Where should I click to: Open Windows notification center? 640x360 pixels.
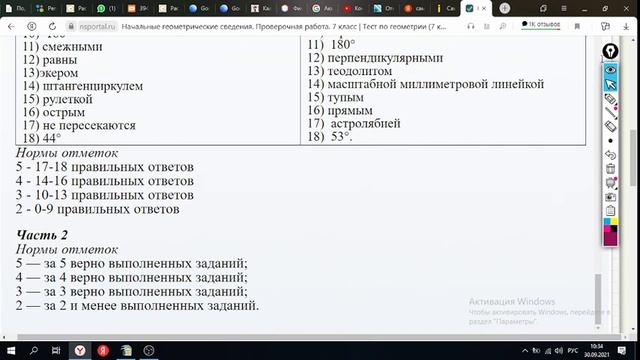(622, 351)
